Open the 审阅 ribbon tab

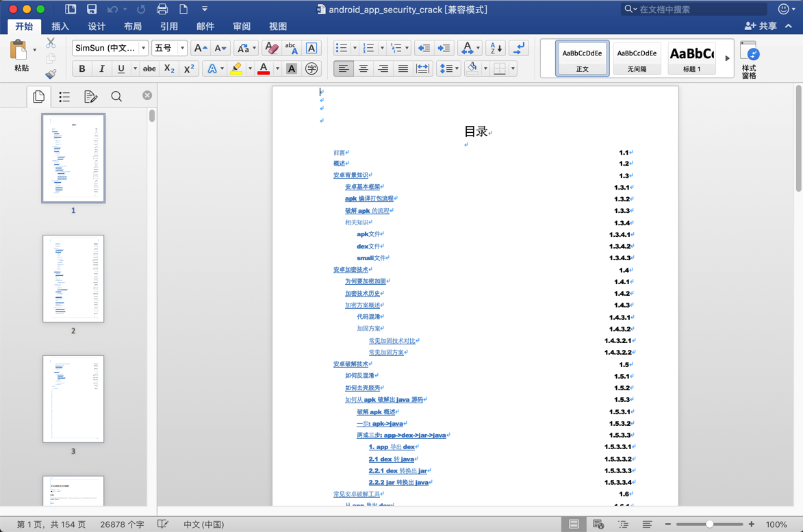(242, 26)
